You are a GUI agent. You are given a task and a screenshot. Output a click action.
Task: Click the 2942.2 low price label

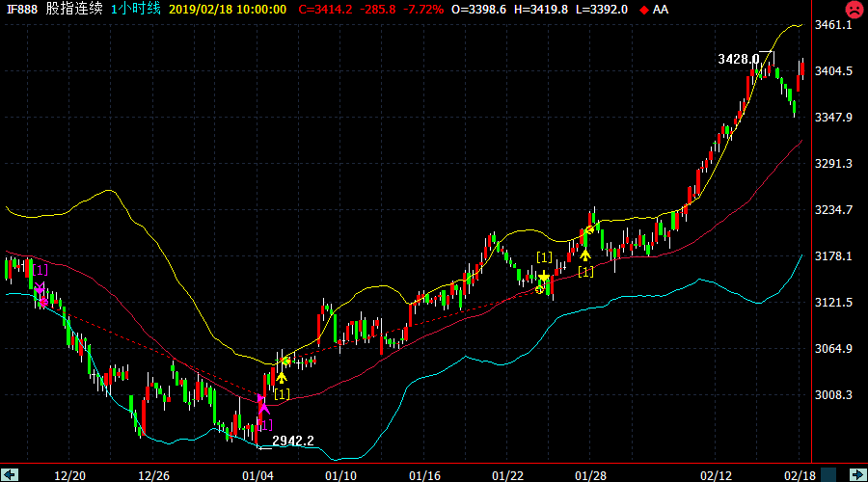pos(293,441)
